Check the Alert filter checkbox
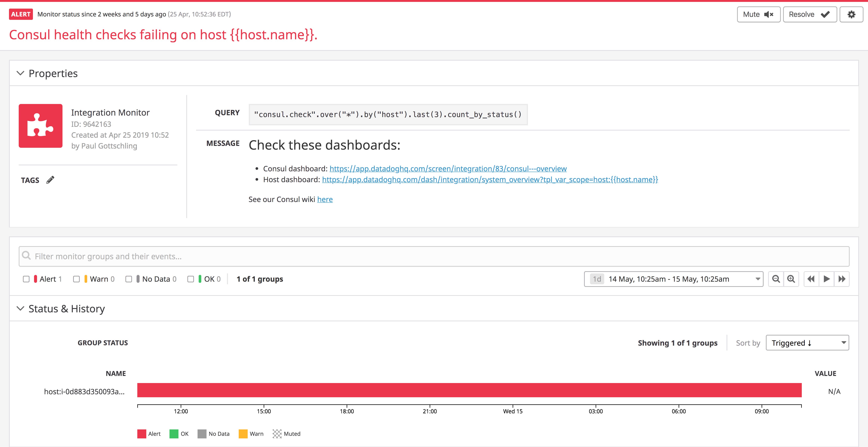868x447 pixels. pyautogui.click(x=26, y=279)
